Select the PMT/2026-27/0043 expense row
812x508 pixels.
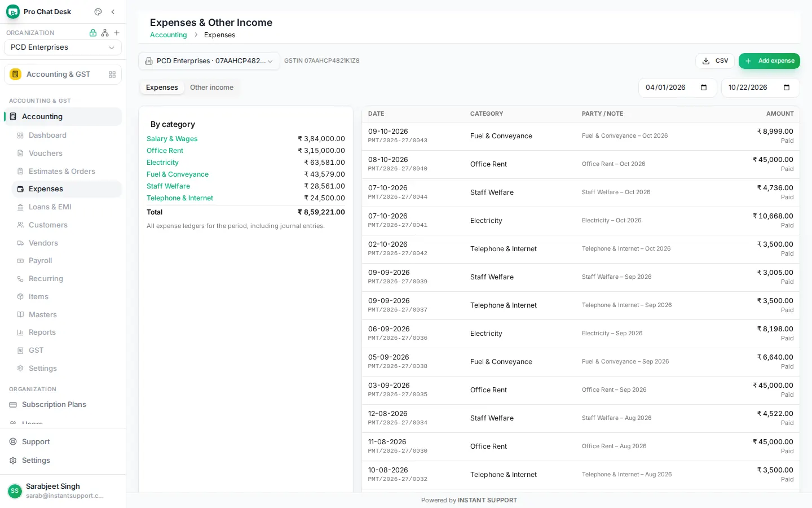(581, 136)
